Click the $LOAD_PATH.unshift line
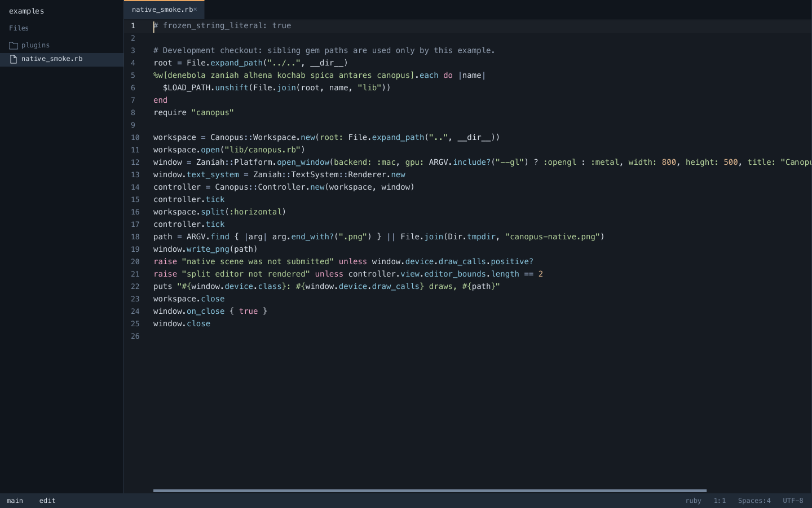The width and height of the screenshot is (812, 508). pyautogui.click(x=276, y=88)
